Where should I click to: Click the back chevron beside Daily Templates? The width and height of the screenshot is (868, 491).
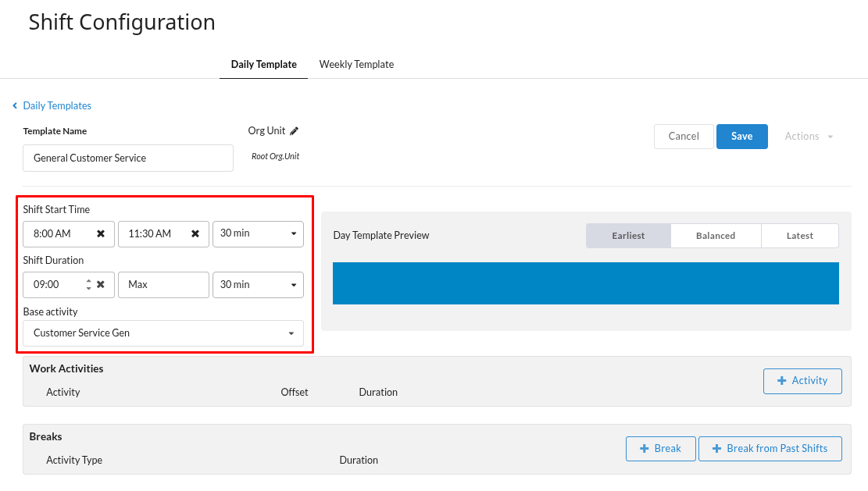[15, 106]
